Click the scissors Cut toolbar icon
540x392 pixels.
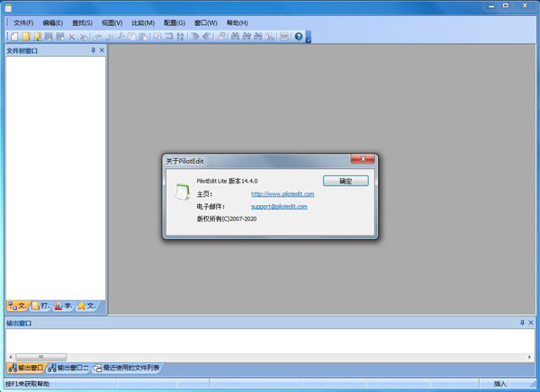point(121,36)
